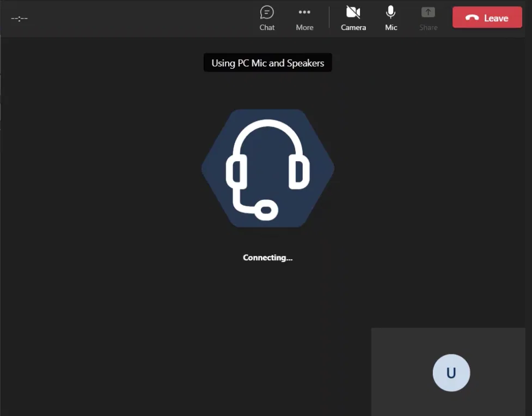Expand the More menu via its label
This screenshot has width=532, height=416.
point(304,27)
